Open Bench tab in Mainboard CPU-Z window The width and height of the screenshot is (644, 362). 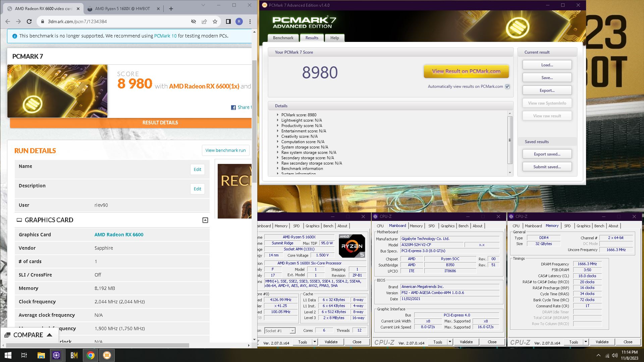point(463,226)
